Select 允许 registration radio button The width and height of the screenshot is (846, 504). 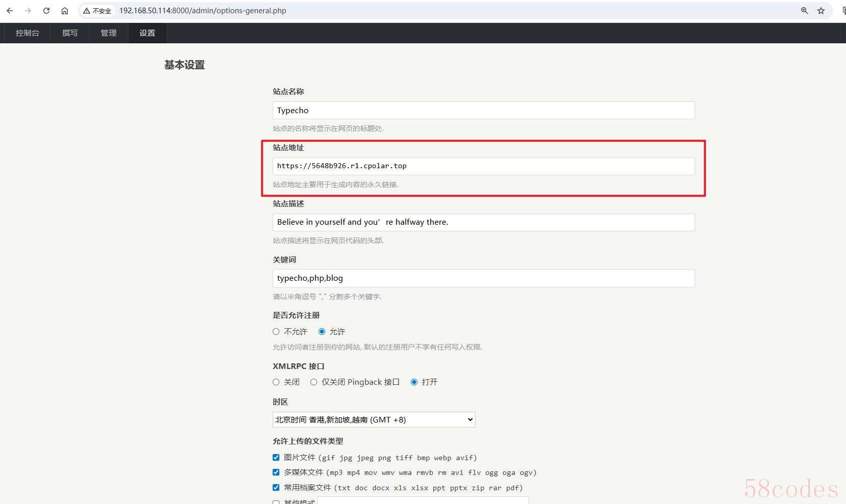pyautogui.click(x=322, y=332)
